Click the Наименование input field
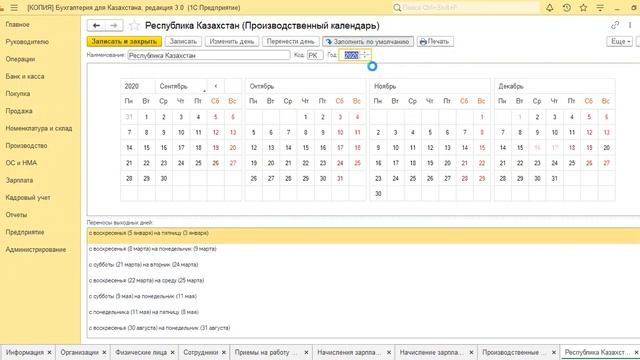640x360 pixels. click(209, 55)
